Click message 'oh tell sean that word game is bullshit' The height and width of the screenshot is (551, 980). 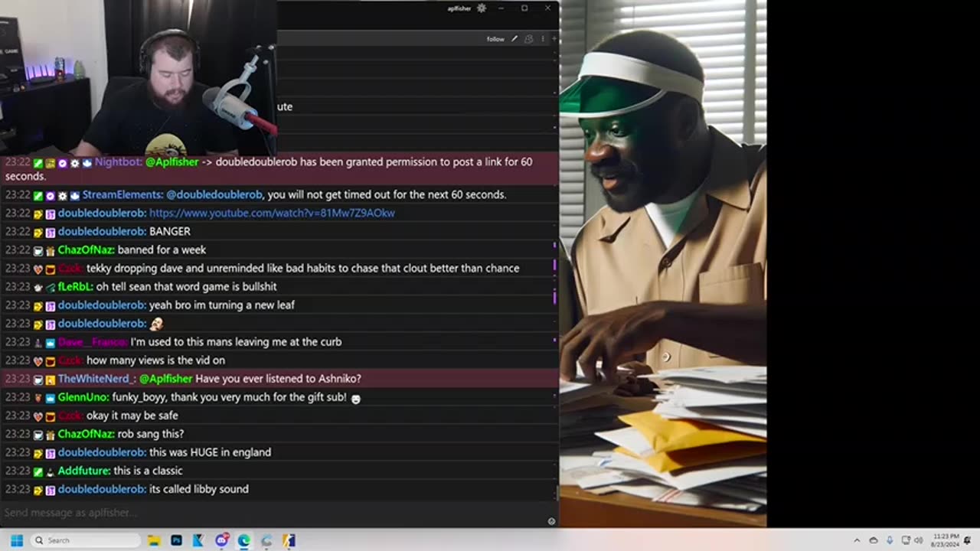click(x=187, y=286)
